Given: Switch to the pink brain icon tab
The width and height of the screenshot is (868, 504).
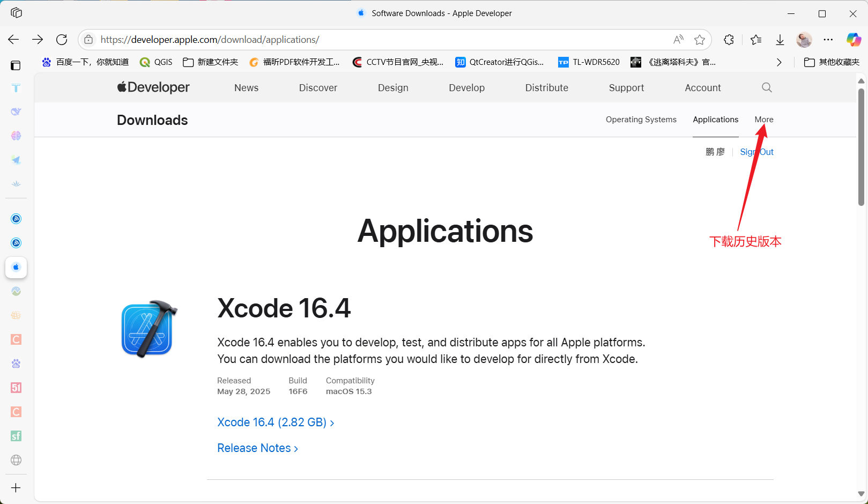Looking at the screenshot, I should [16, 136].
